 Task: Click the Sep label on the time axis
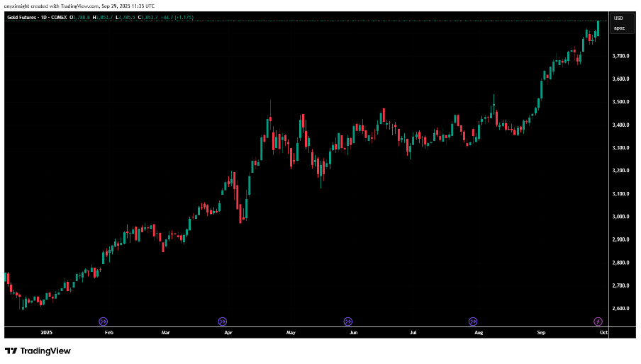coord(541,331)
